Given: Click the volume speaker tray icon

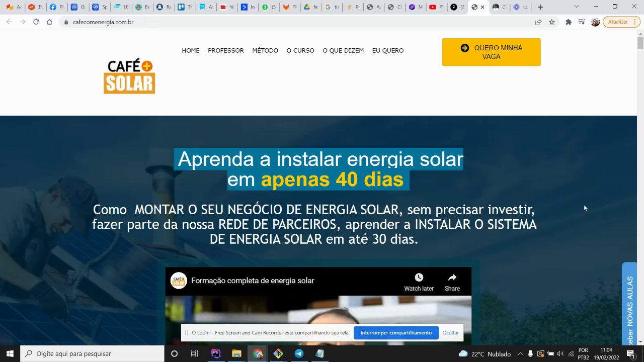Looking at the screenshot, I should click(x=560, y=354).
